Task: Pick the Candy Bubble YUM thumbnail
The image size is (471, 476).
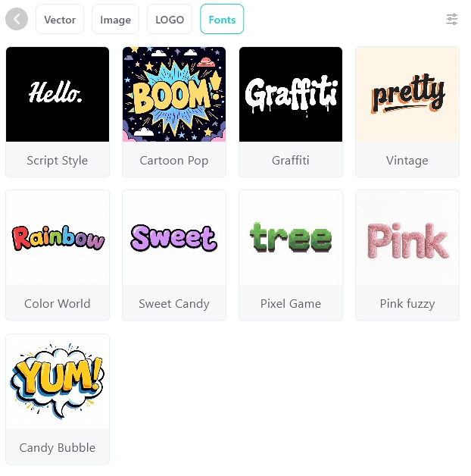Action: point(58,381)
